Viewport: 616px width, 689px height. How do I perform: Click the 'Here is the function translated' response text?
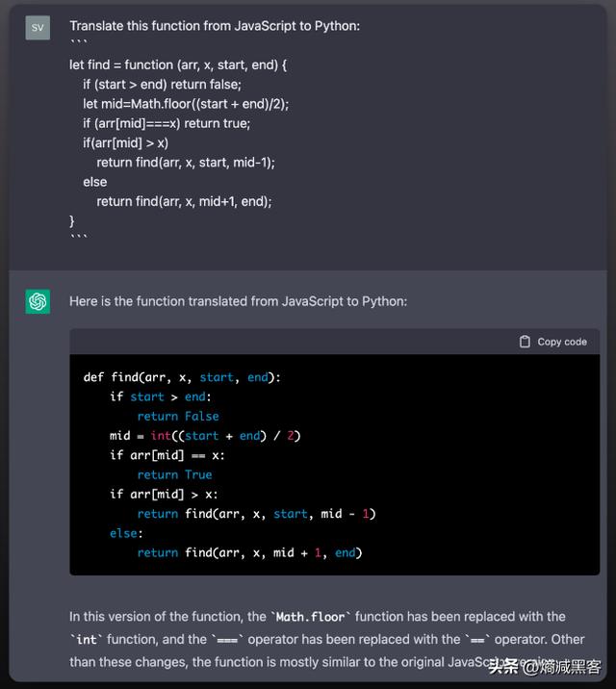[x=238, y=301]
